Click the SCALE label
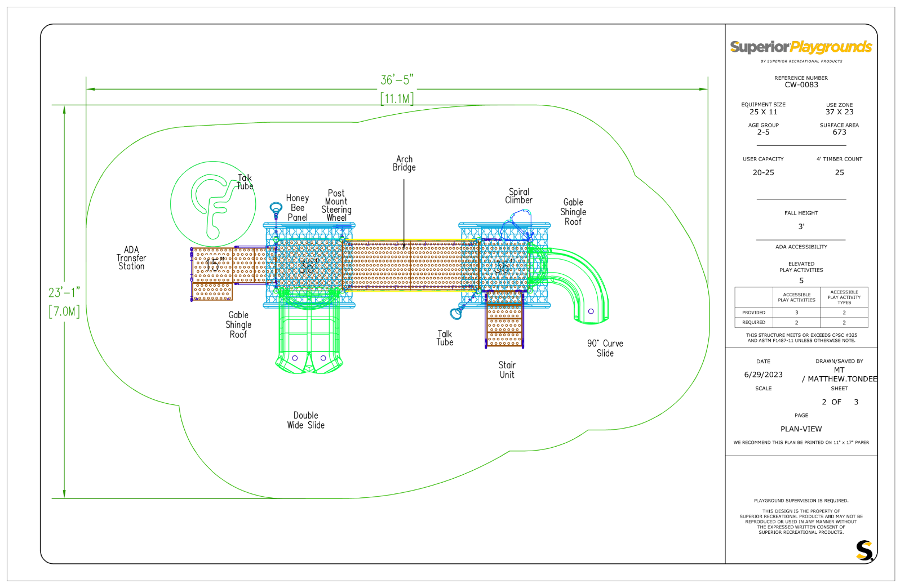This screenshot has height=588, width=909. pyautogui.click(x=763, y=389)
